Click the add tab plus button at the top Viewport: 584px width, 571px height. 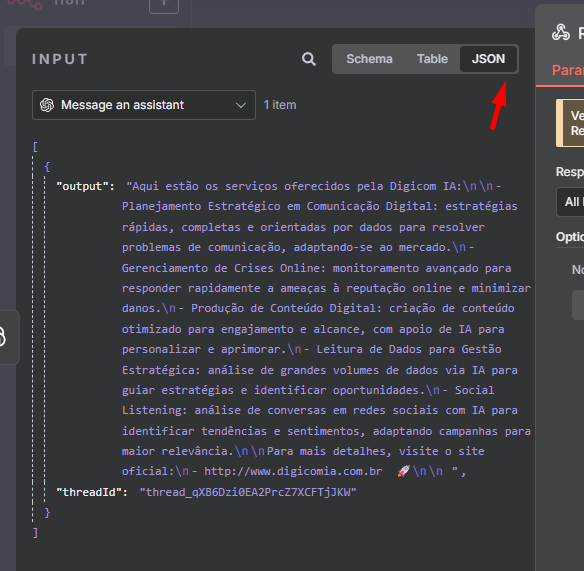pos(164,4)
